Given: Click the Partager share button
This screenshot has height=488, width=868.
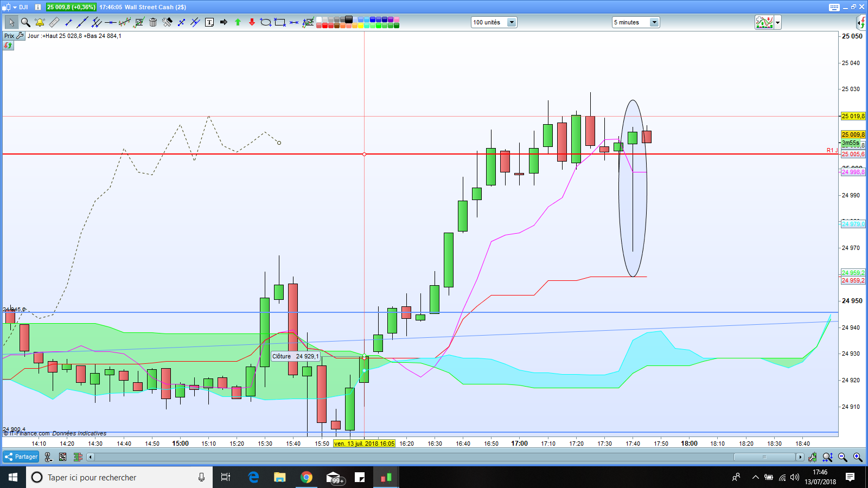Looking at the screenshot, I should [x=21, y=457].
